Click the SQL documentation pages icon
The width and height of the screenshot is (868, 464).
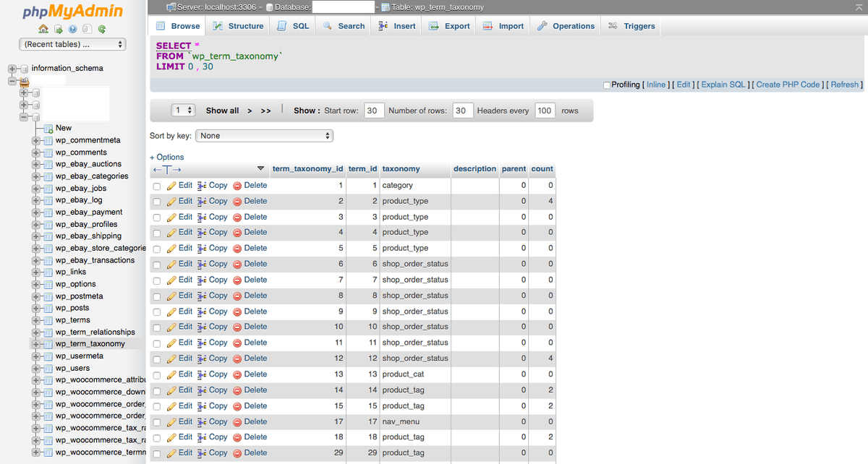[86, 29]
